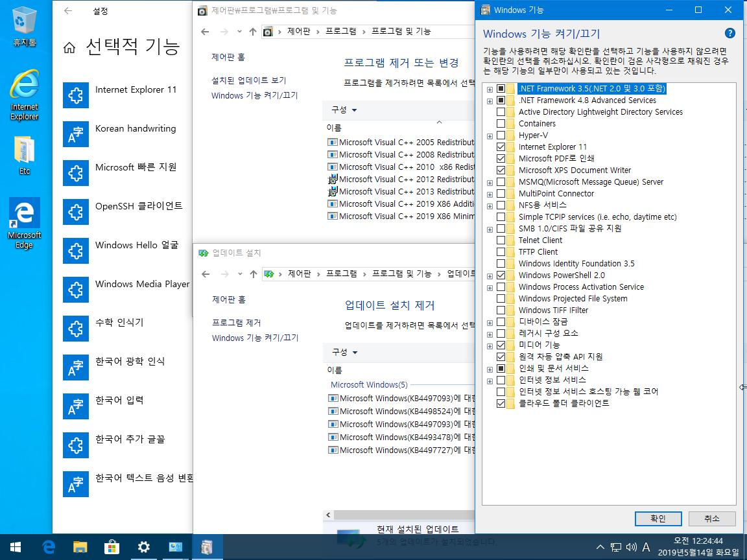Screen dimensions: 747x560
Task: Toggle Microsoft PDF로 인쇄 checkbox
Action: [x=501, y=158]
